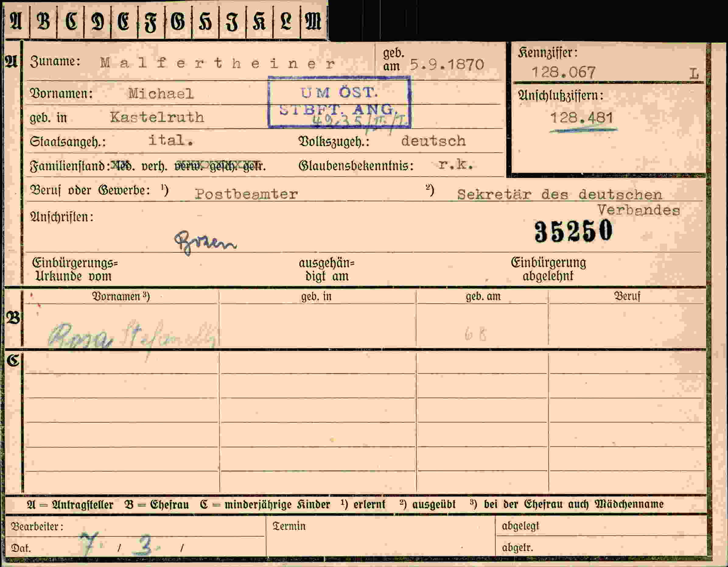The image size is (728, 567).
Task: Click the Staatsangeh. label
Action: tap(68, 142)
